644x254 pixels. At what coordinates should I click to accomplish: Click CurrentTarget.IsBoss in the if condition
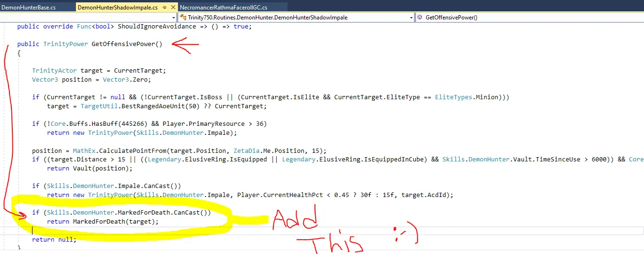(188, 97)
